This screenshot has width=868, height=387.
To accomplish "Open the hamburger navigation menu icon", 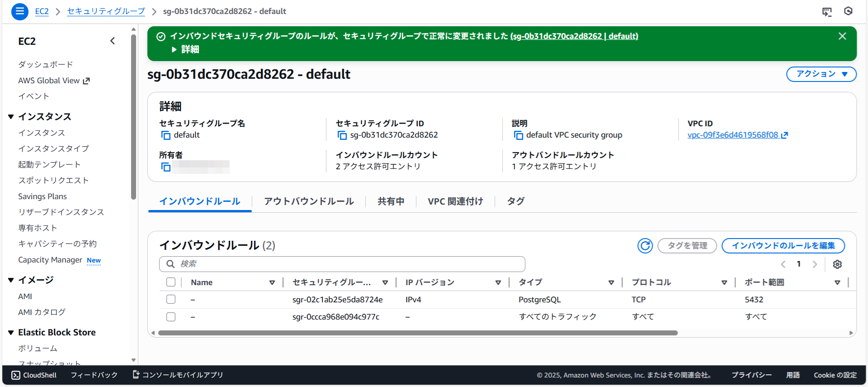I will click(19, 11).
